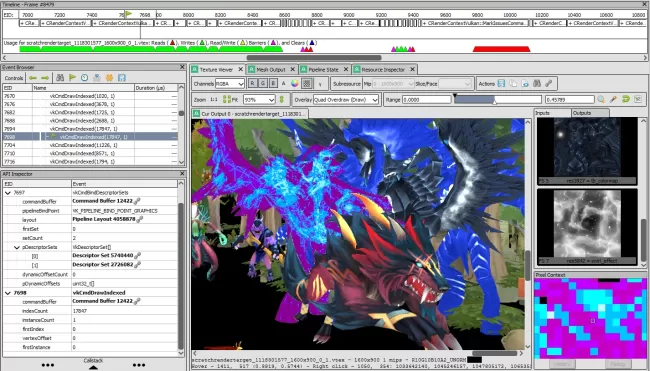Switch to the Mesh Output tab
Image resolution: width=650 pixels, height=371 pixels.
tap(271, 70)
